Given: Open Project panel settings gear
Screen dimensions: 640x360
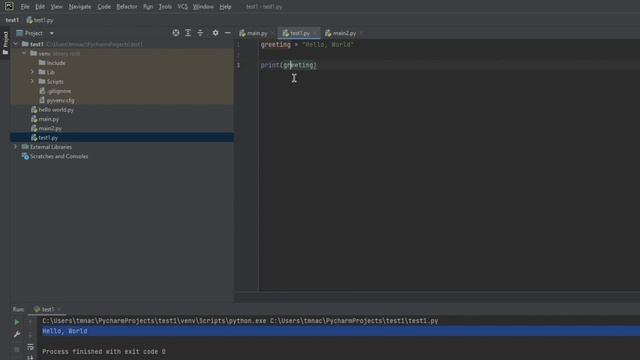Looking at the screenshot, I should 216,33.
